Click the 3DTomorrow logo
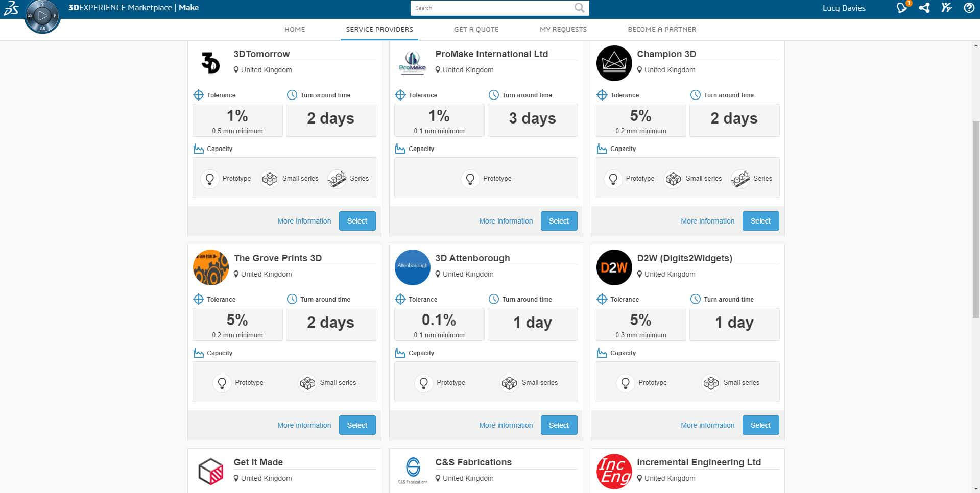 tap(210, 63)
